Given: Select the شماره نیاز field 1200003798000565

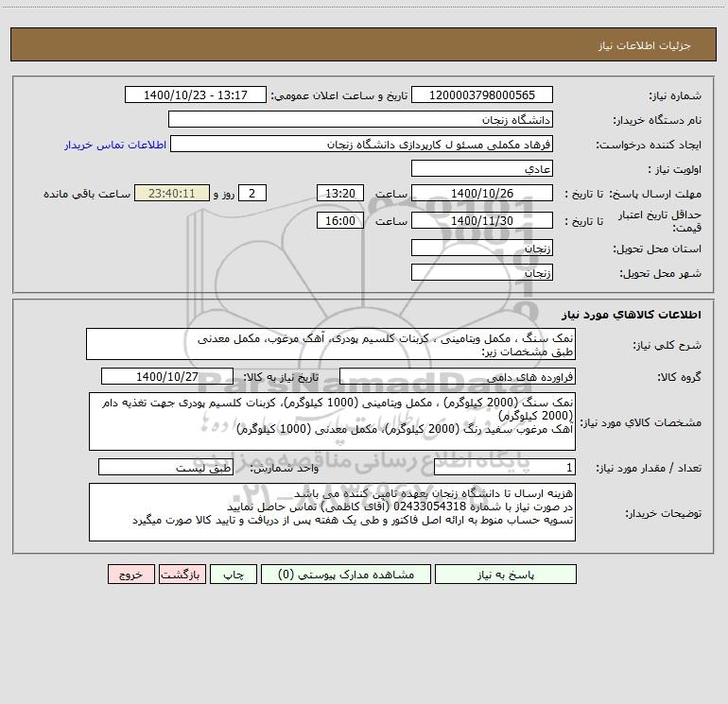Looking at the screenshot, I should 482,94.
